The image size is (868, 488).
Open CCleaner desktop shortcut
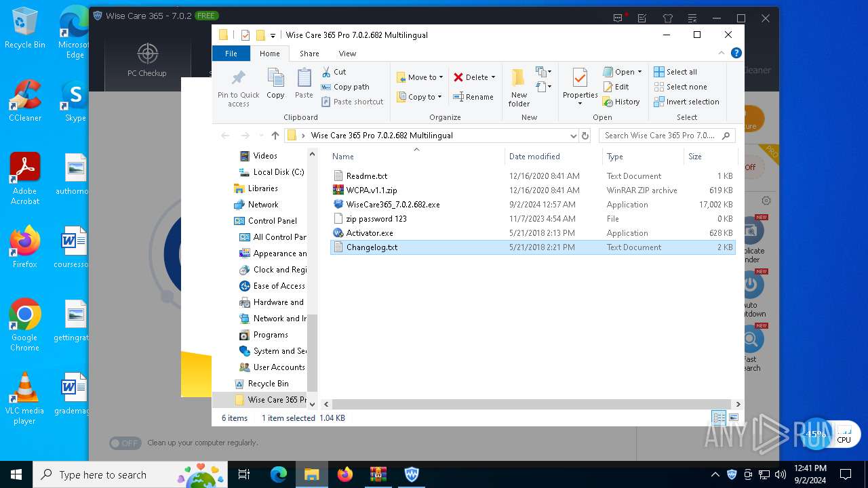[x=25, y=101]
